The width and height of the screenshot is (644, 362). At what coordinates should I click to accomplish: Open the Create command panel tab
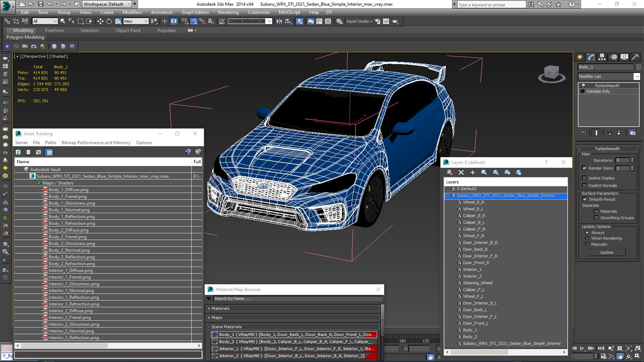(x=580, y=57)
